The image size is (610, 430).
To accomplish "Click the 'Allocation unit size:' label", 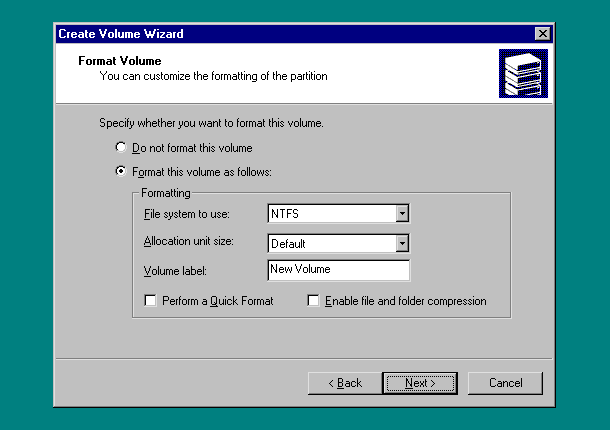I will [x=189, y=241].
